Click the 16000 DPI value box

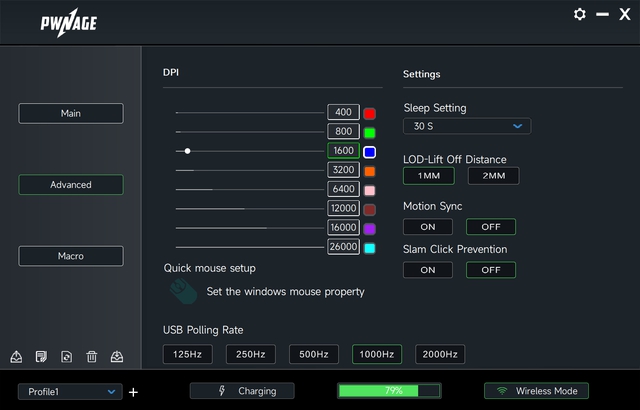click(343, 227)
